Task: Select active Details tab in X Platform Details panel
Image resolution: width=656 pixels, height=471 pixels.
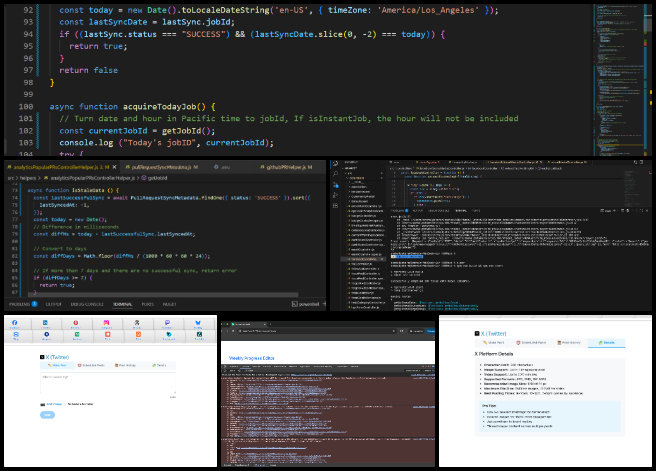Action: tap(606, 343)
